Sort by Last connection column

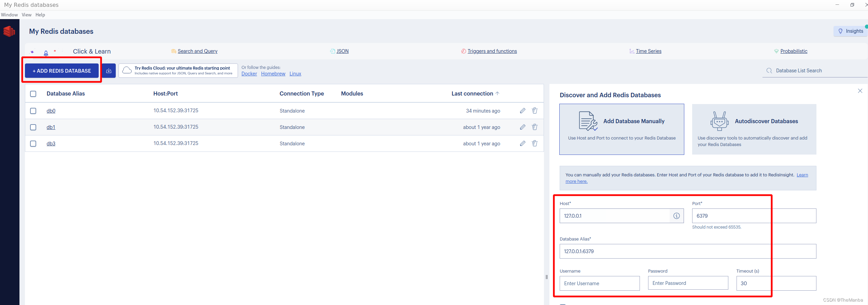click(475, 93)
